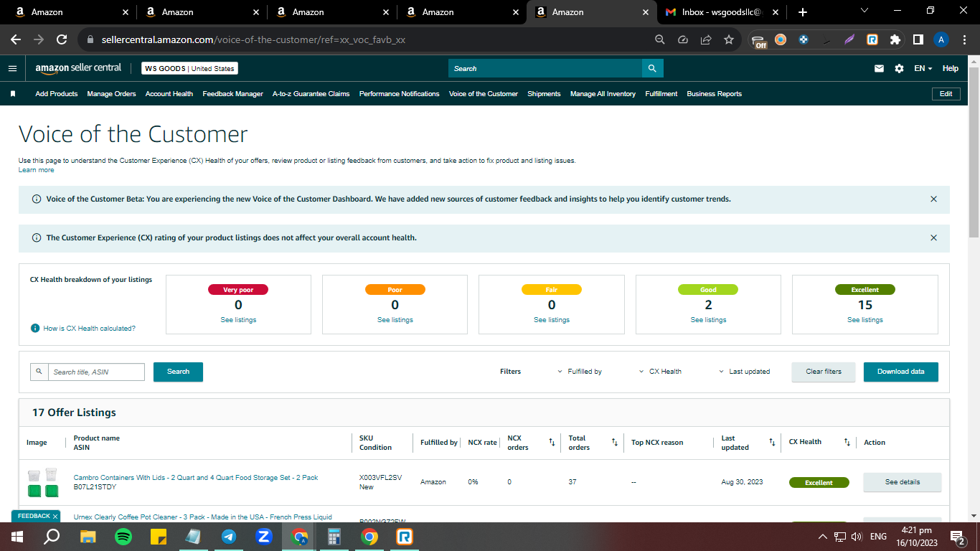Open the Cambro Containers With Lids product link

pos(196,478)
